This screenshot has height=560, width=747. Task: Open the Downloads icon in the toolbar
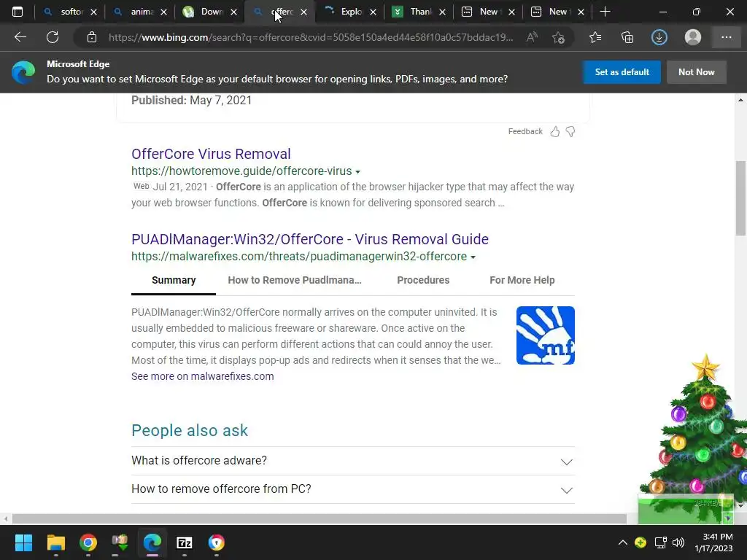659,37
